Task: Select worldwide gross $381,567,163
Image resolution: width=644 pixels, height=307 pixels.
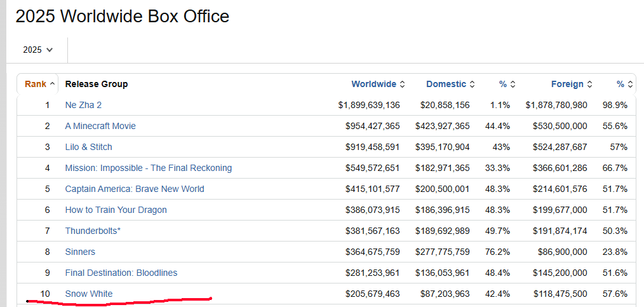Action: (x=373, y=231)
